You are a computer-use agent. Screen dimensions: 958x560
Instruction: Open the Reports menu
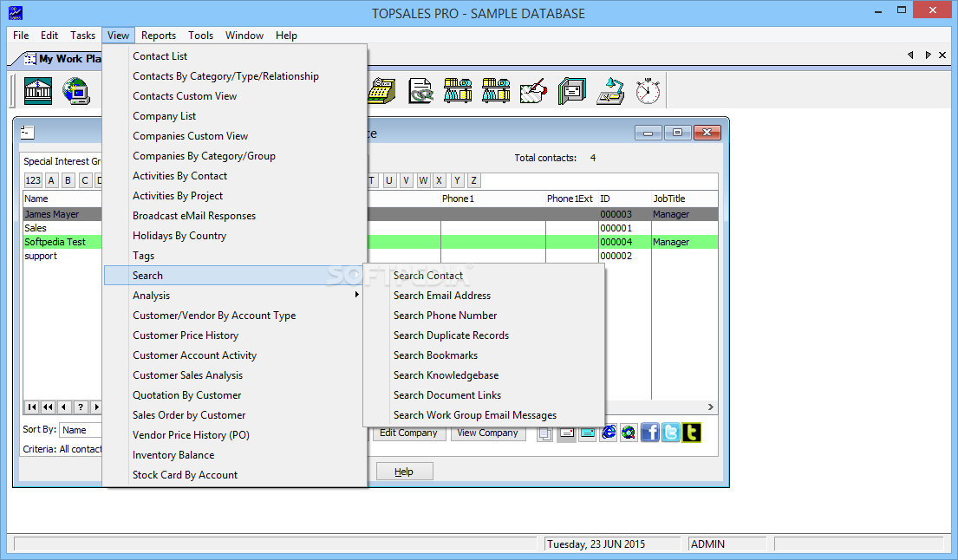point(159,36)
